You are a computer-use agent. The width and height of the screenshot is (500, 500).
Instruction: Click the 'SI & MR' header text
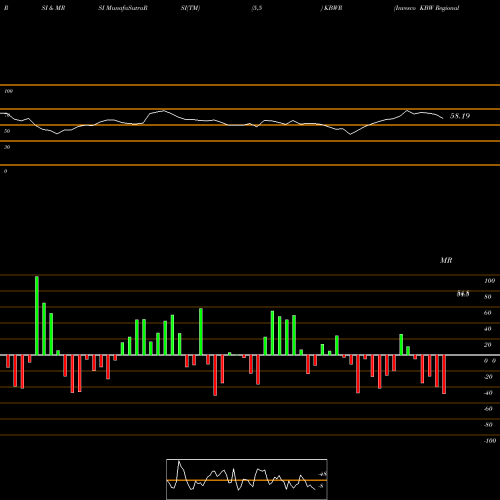coord(53,8)
